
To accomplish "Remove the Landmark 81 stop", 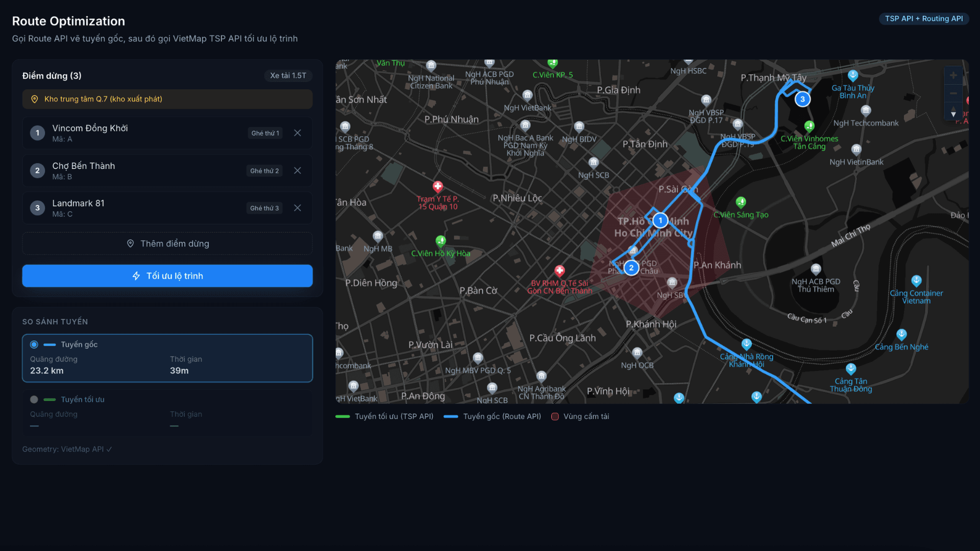I will click(x=298, y=208).
